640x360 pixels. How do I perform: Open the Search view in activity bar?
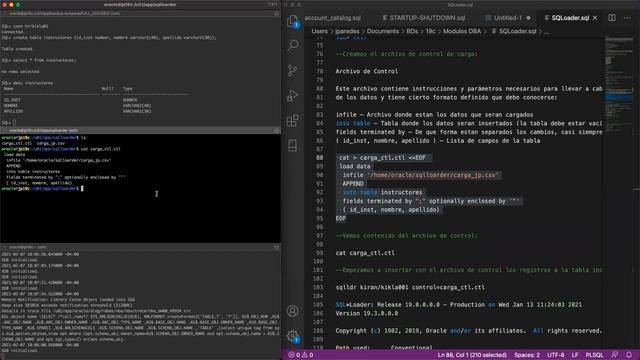tap(293, 45)
